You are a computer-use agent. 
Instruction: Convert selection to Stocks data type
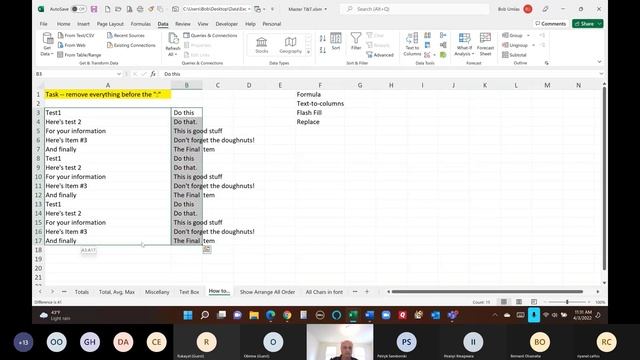262,45
